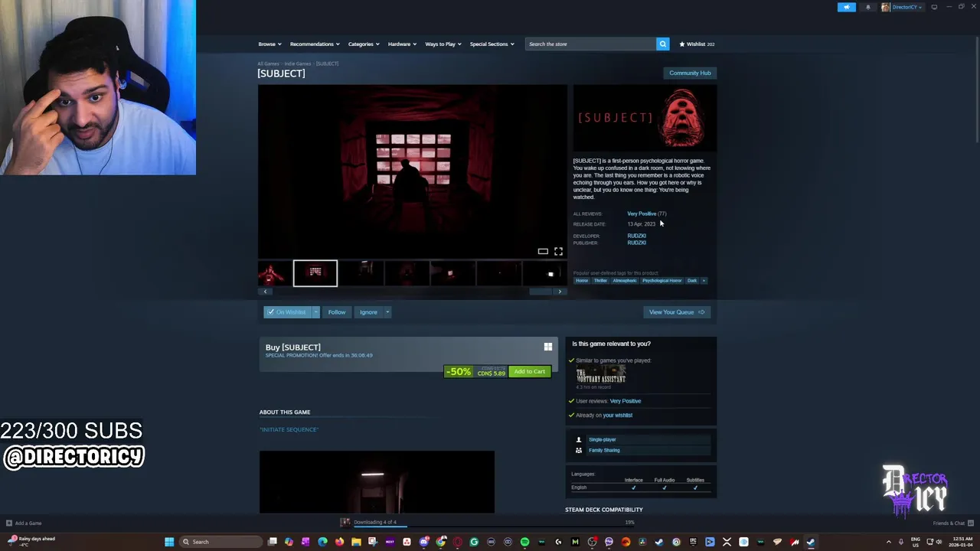Open the Recommendations menu

click(x=315, y=44)
